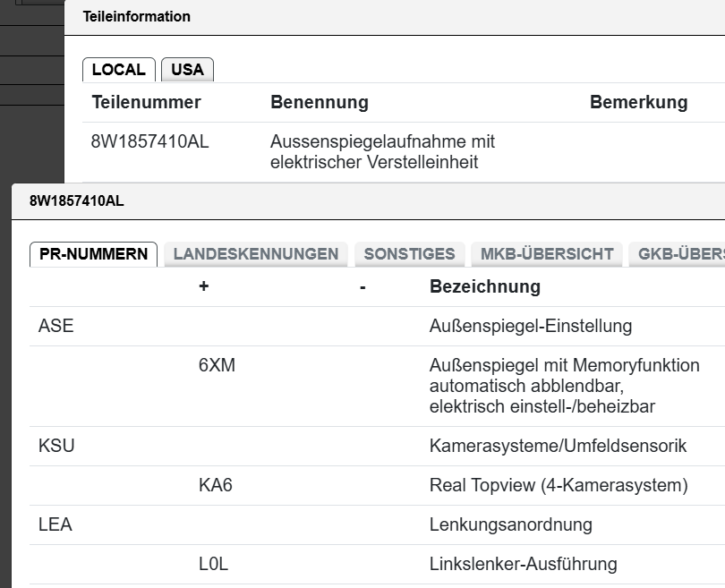Switch to the LANDESKENNUNGEN tab
Screen dimensions: 725x588
[x=256, y=254]
